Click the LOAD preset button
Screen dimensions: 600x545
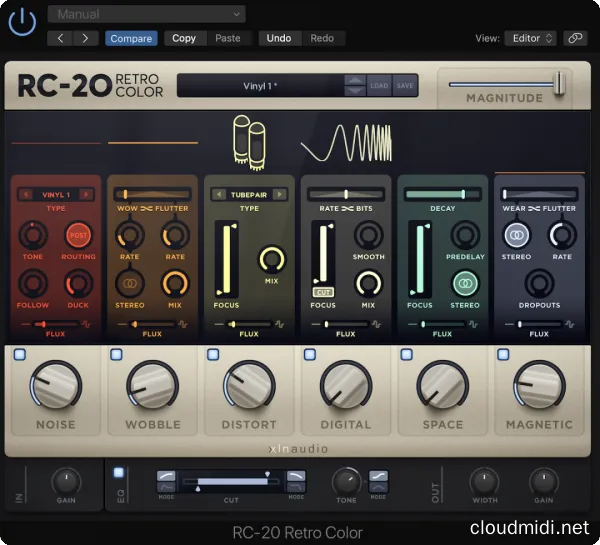[379, 86]
